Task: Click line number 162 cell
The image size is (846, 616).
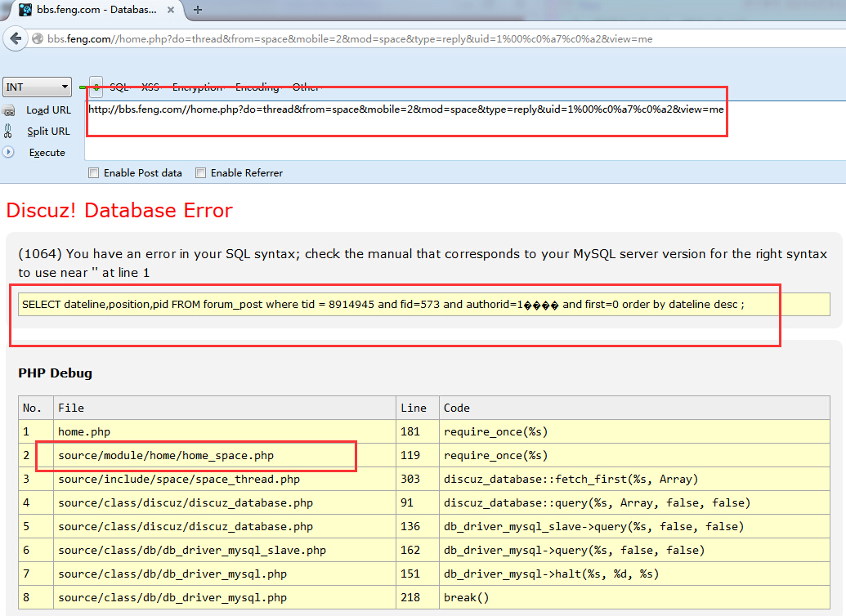Action: click(418, 550)
